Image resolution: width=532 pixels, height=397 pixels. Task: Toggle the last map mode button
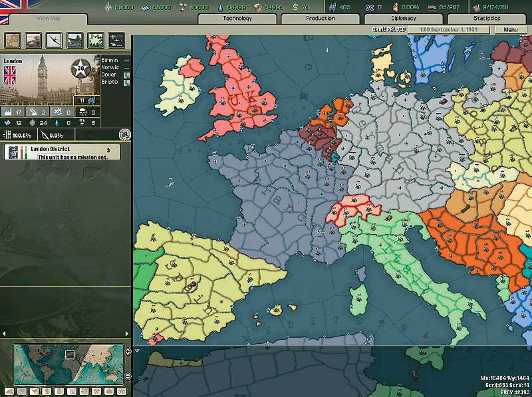click(x=122, y=391)
